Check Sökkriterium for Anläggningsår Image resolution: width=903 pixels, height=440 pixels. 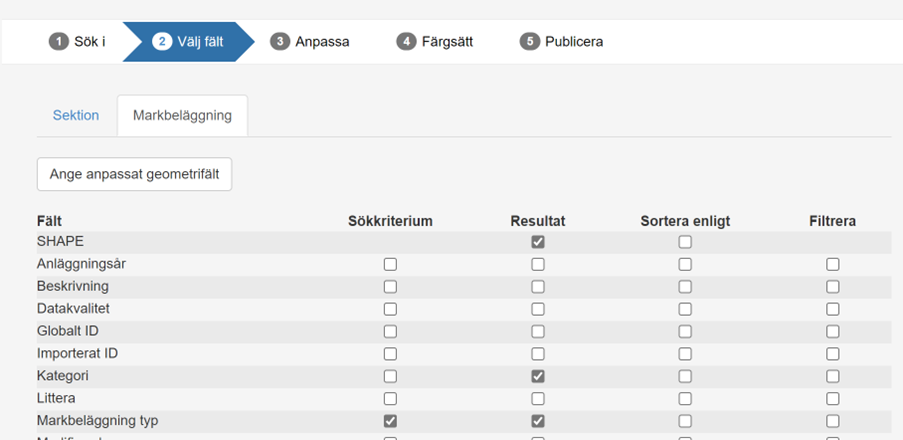pyautogui.click(x=390, y=265)
